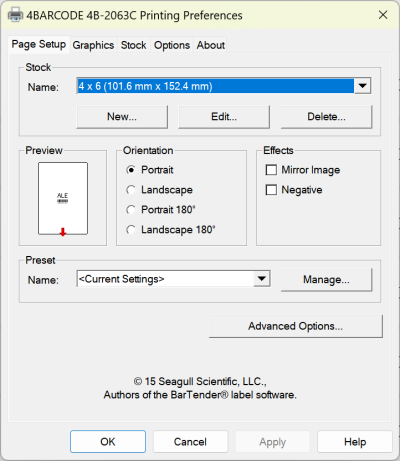
Task: Open the Stock tab
Action: click(133, 45)
